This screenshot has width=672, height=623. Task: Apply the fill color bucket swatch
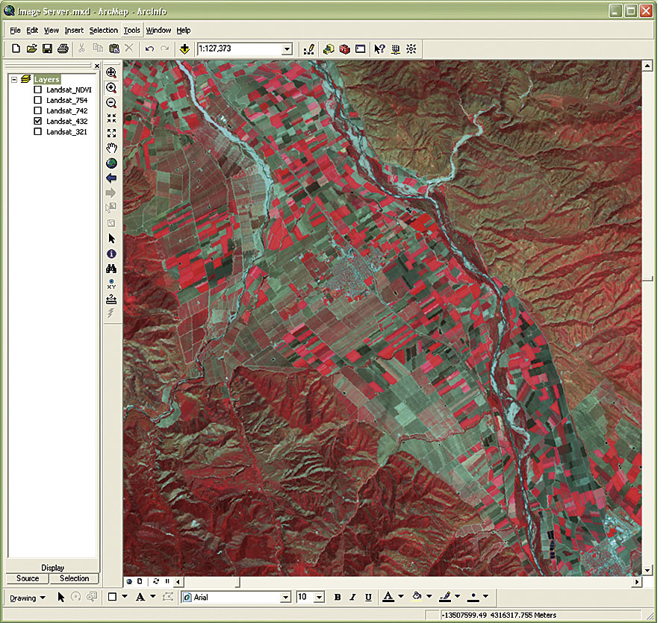[x=417, y=597]
